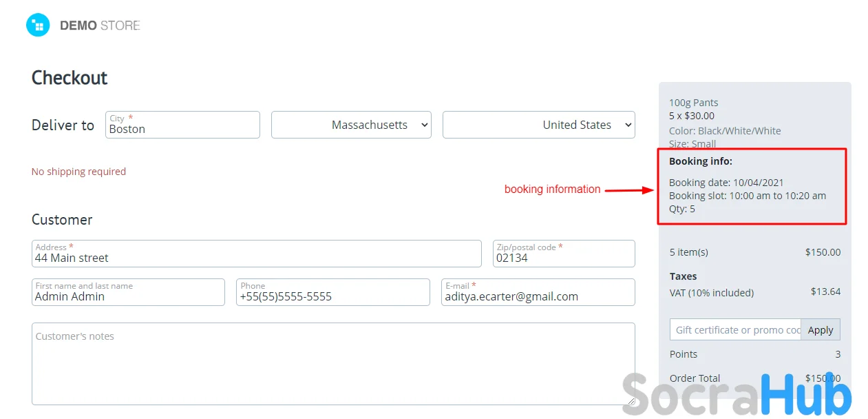Image resolution: width=868 pixels, height=419 pixels.
Task: Click the Booking date line in summary
Action: [726, 183]
